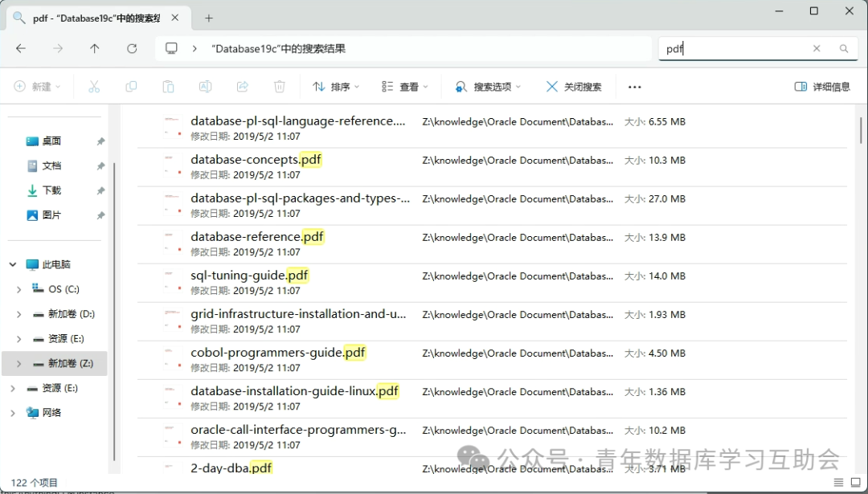Image resolution: width=868 pixels, height=494 pixels.
Task: Click the pdf search input field
Action: point(735,49)
